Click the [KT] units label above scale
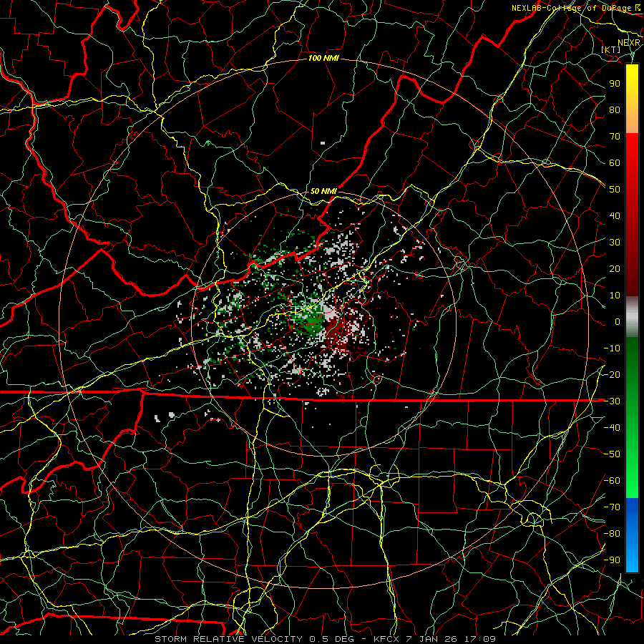The height and width of the screenshot is (644, 644). click(611, 49)
